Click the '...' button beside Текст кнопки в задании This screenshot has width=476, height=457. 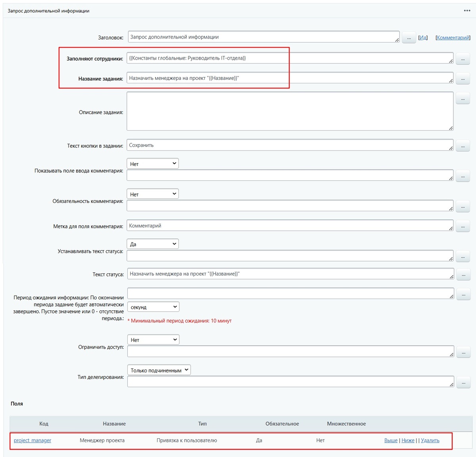tap(463, 146)
